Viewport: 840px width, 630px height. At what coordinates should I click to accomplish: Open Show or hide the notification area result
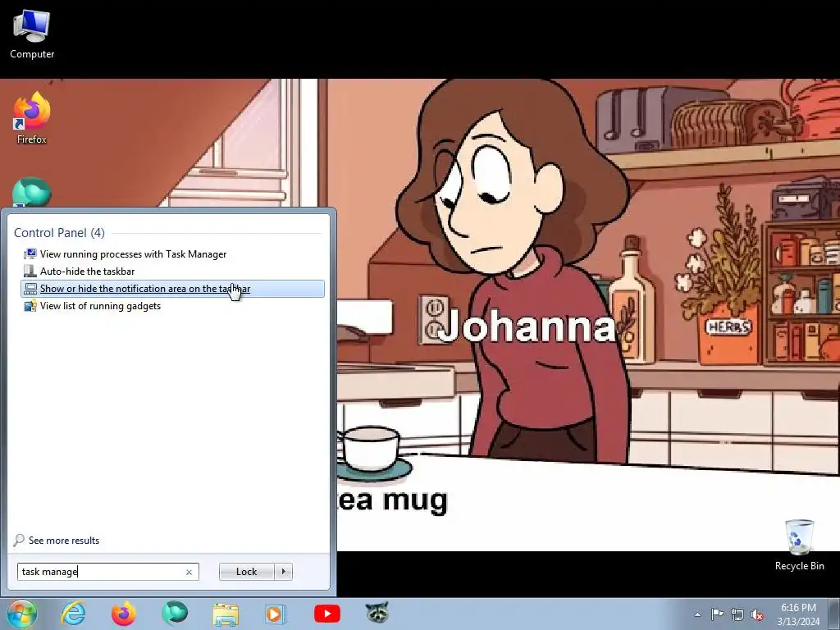pos(172,289)
